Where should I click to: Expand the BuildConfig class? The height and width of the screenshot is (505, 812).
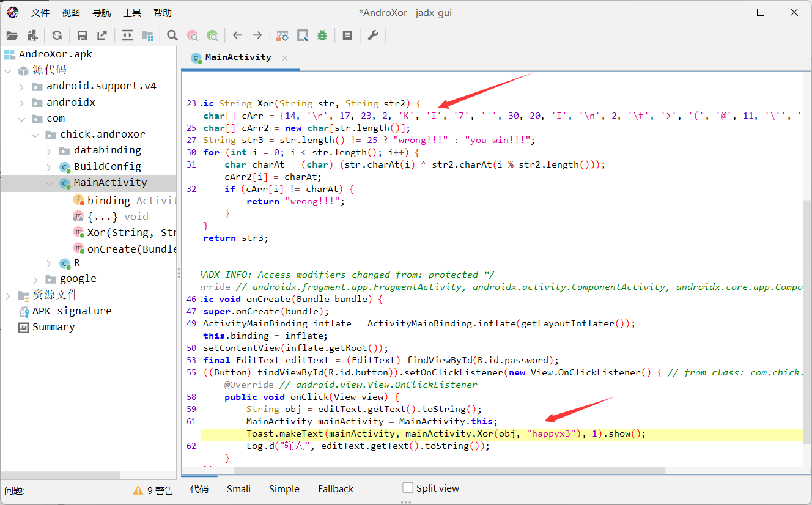click(x=49, y=166)
